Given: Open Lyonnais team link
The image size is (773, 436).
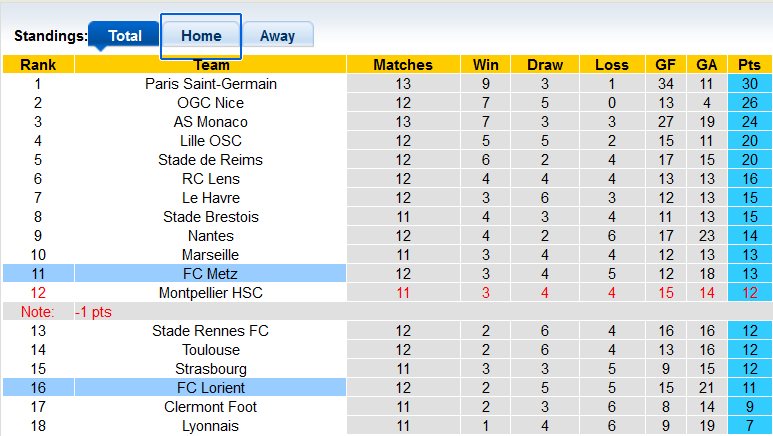Looking at the screenshot, I should [210, 426].
